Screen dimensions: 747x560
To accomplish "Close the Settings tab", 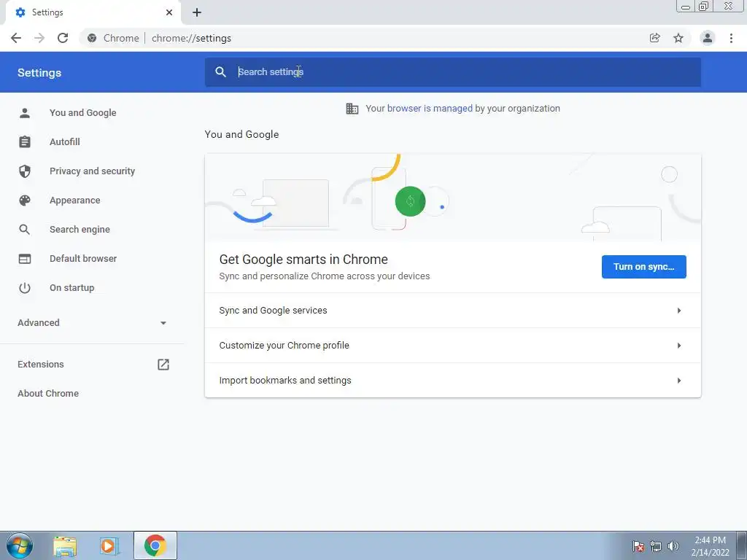I will coord(169,12).
